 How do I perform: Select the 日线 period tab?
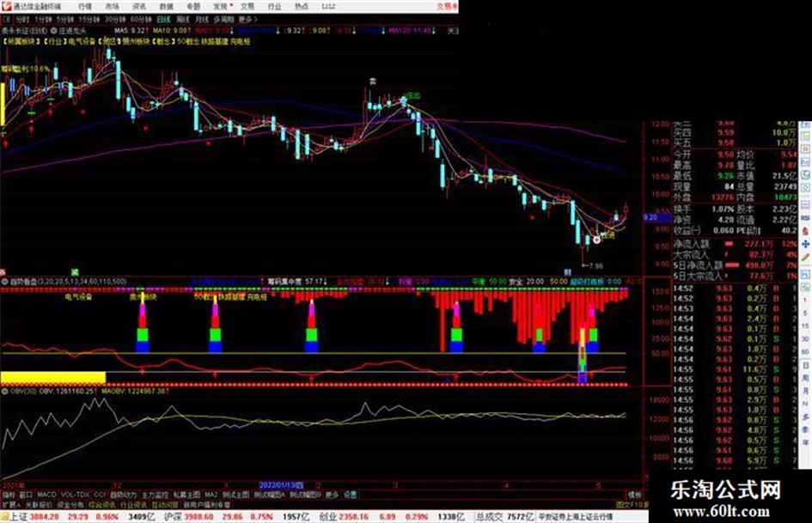click(163, 19)
